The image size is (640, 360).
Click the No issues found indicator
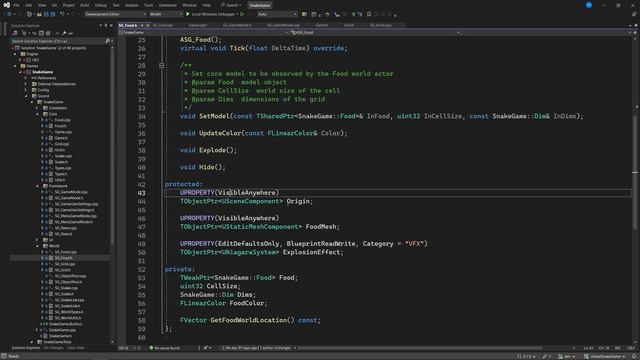pos(164,348)
